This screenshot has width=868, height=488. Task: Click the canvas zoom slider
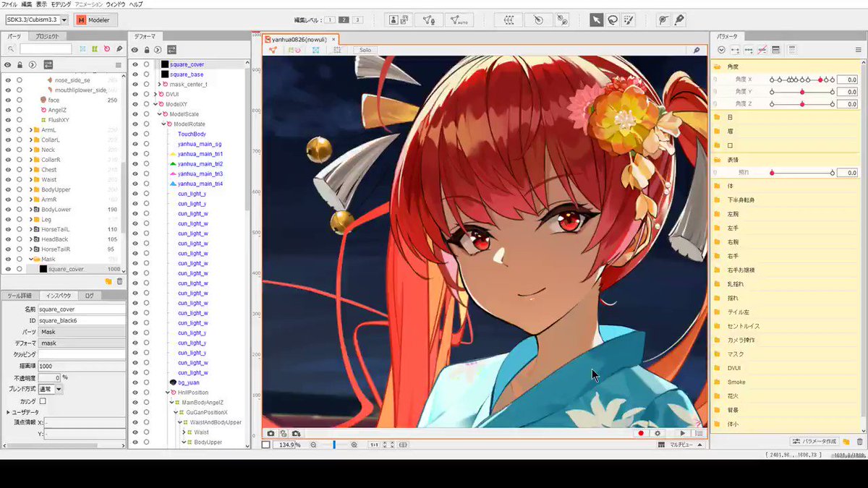click(x=334, y=445)
